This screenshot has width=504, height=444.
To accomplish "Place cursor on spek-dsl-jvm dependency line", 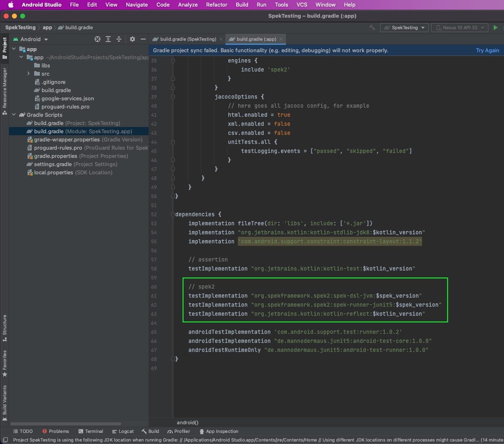I will coord(305,296).
